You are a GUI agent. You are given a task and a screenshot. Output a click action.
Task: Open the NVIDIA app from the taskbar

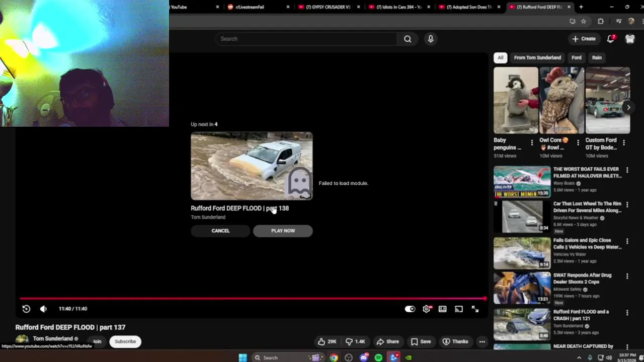click(409, 357)
